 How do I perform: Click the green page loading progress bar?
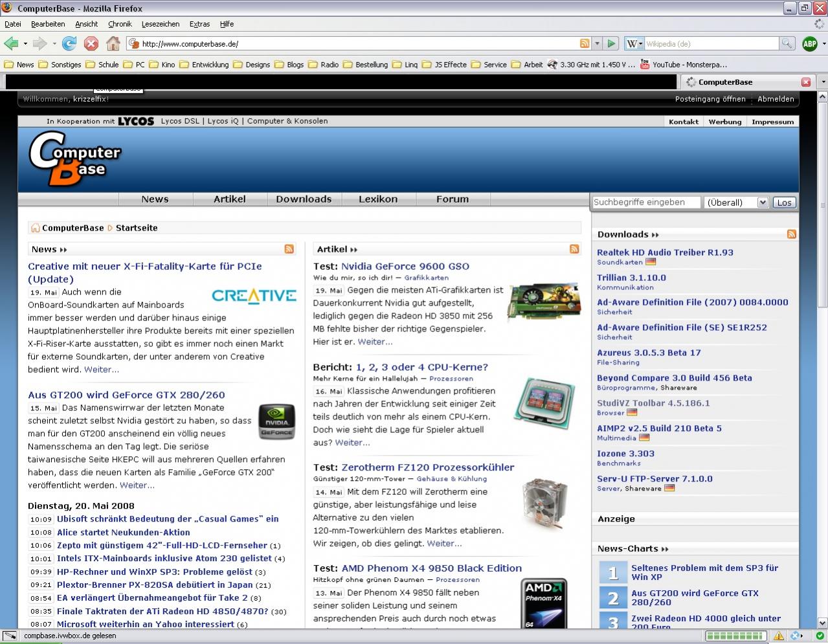point(735,636)
